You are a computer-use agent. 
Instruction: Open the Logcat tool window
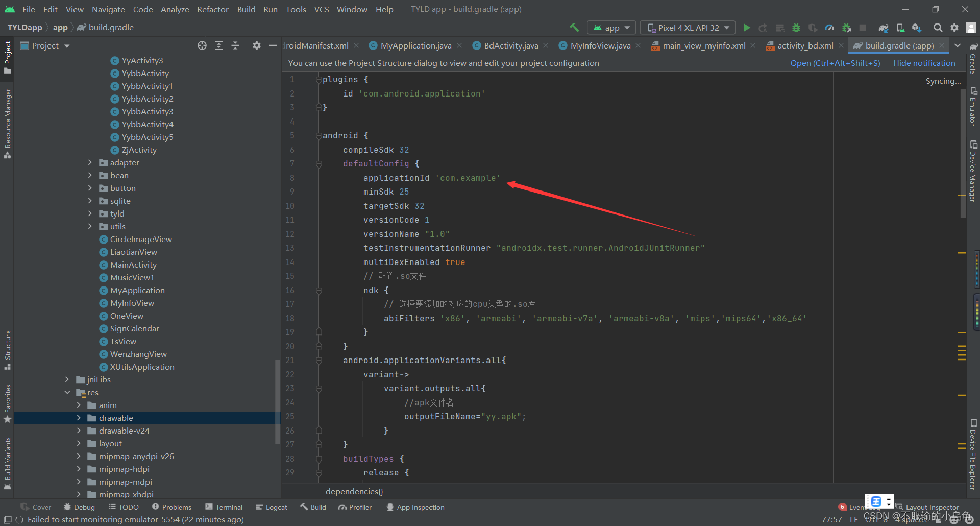[x=272, y=507]
